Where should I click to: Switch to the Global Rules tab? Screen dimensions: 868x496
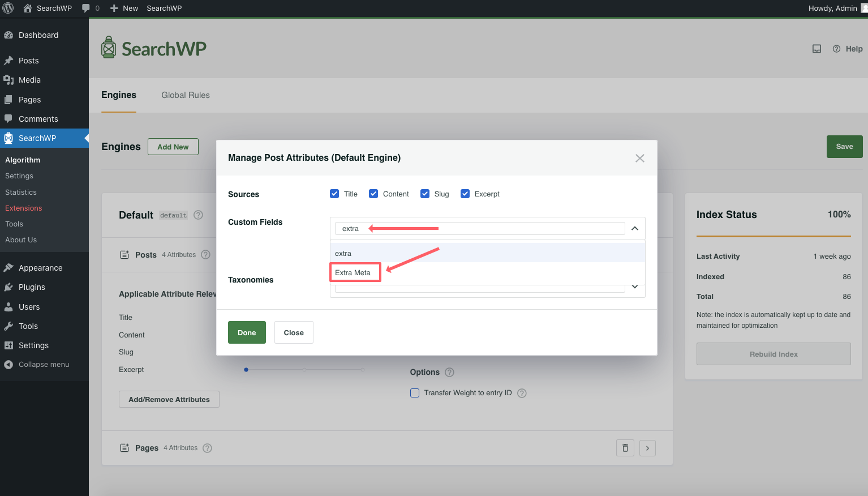(x=185, y=95)
